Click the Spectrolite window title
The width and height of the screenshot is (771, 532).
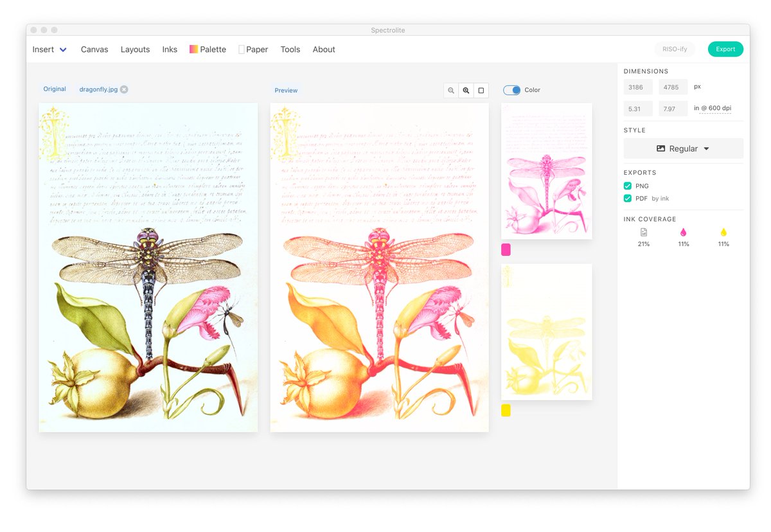[388, 30]
